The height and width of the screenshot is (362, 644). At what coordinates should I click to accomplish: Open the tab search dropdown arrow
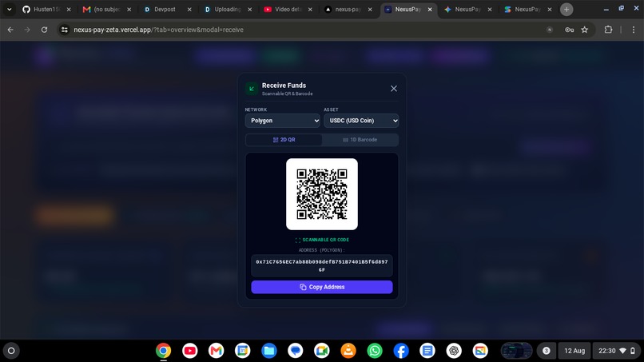coord(9,9)
